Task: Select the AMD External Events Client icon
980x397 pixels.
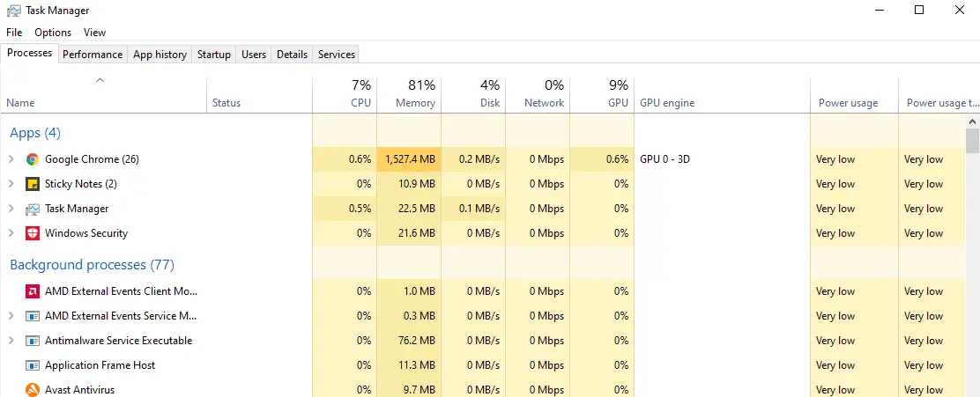Action: (33, 291)
